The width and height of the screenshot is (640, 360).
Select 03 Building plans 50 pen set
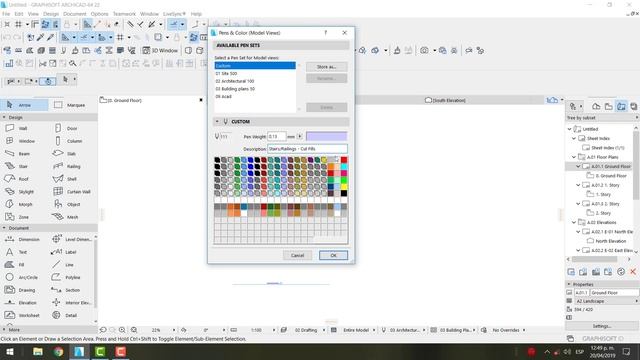[255, 89]
